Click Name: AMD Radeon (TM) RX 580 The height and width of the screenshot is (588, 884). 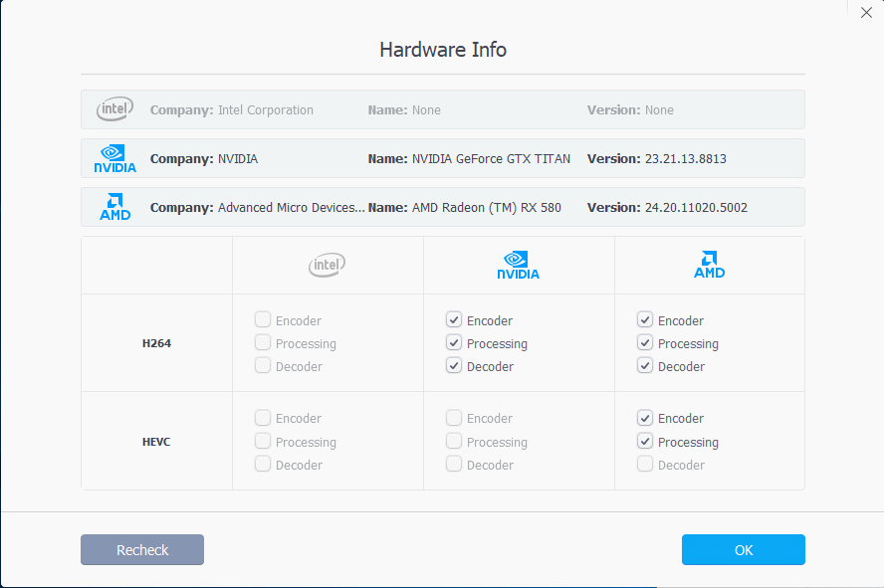coord(465,207)
